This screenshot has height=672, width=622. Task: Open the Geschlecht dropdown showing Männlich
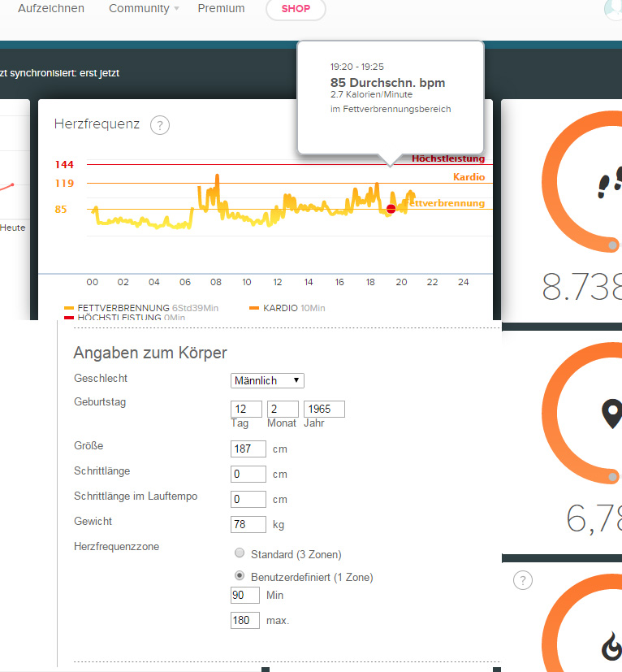tap(267, 380)
